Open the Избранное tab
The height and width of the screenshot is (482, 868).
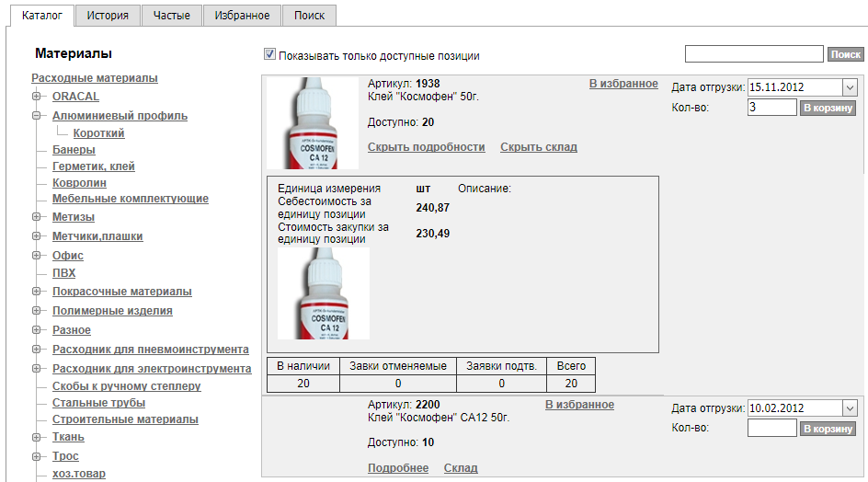242,16
